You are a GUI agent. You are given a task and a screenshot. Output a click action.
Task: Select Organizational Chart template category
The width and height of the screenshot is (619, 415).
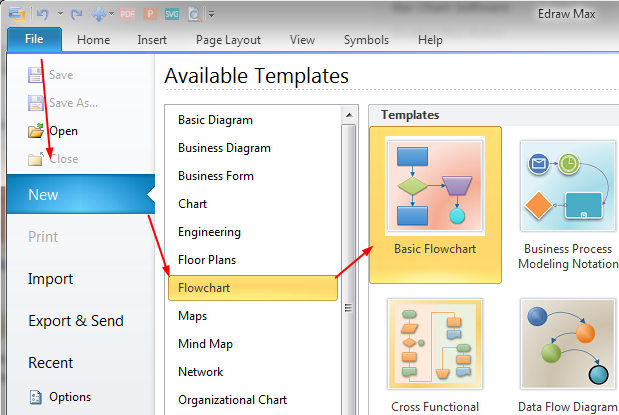click(232, 400)
